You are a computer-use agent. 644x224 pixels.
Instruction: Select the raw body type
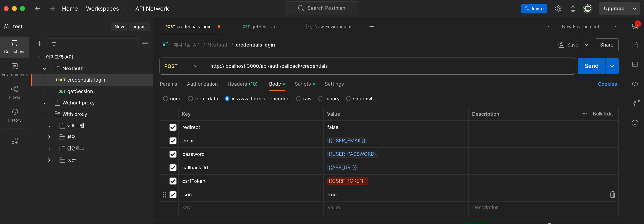click(299, 99)
